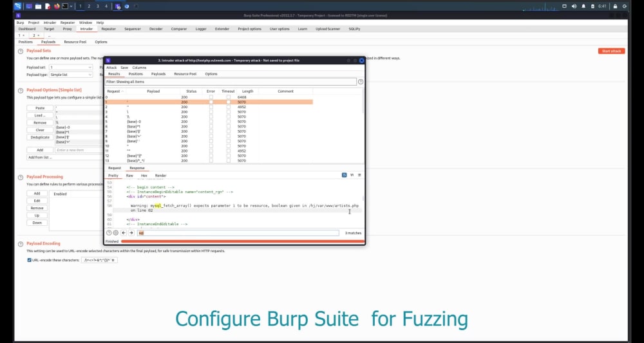Open the file manager panel icon
This screenshot has height=343, width=644.
point(38,6)
